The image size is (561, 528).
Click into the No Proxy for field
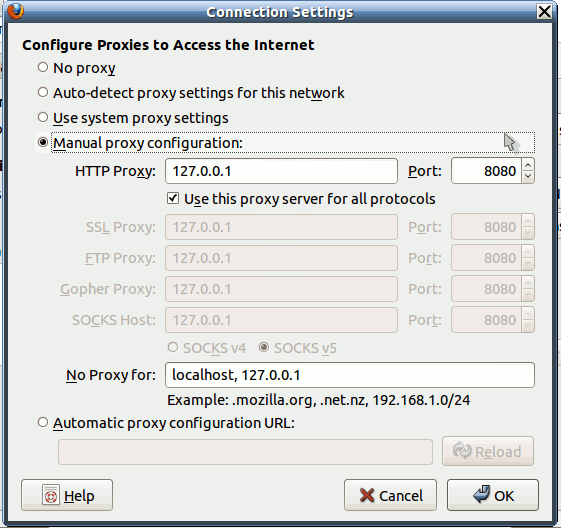tap(350, 375)
